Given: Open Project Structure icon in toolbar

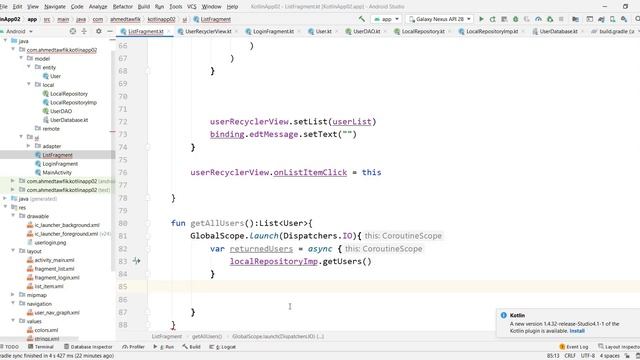Looking at the screenshot, I should 576,19.
